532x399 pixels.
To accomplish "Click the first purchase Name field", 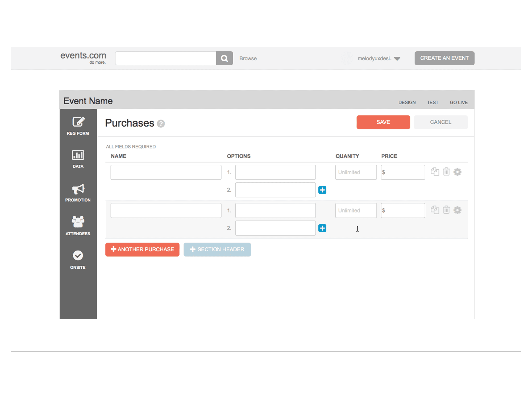I will (166, 172).
